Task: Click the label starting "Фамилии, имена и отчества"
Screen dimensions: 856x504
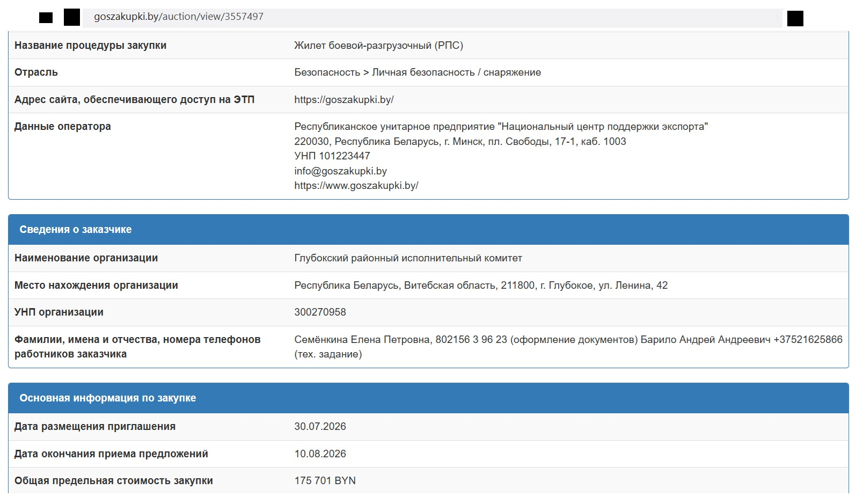Action: 137,347
